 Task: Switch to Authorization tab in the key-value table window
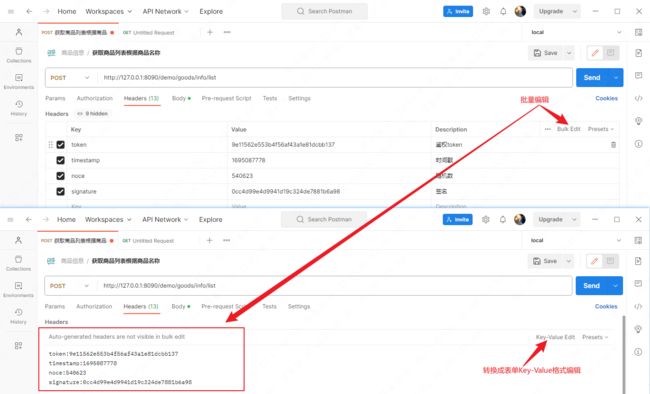[x=95, y=98]
